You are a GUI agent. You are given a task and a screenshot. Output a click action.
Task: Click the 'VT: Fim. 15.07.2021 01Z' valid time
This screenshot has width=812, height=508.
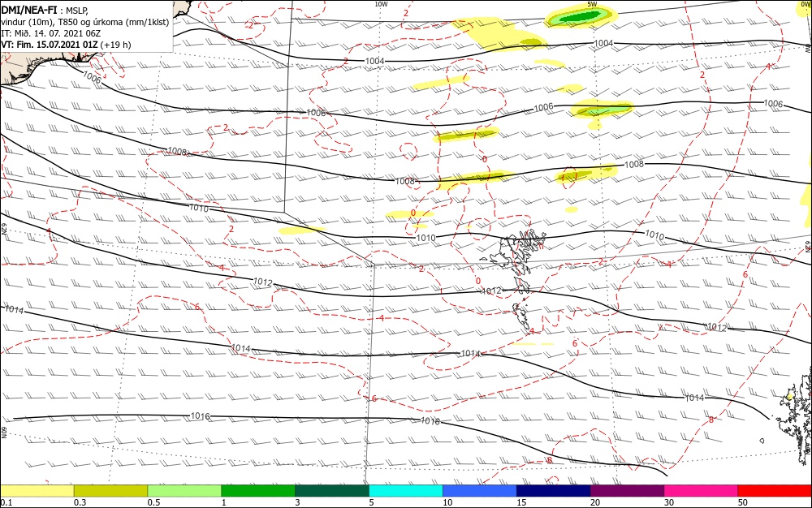49,45
